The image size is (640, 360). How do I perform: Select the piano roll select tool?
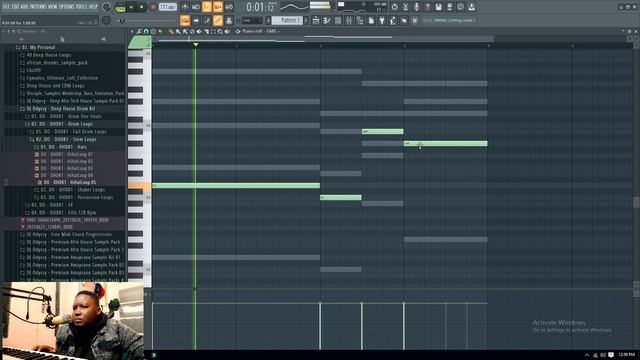(213, 31)
